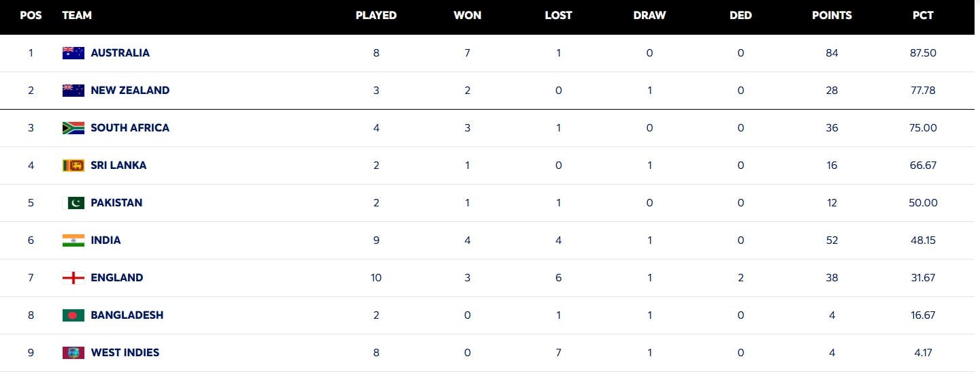980x376 pixels.
Task: Click the India flag icon
Action: click(73, 240)
